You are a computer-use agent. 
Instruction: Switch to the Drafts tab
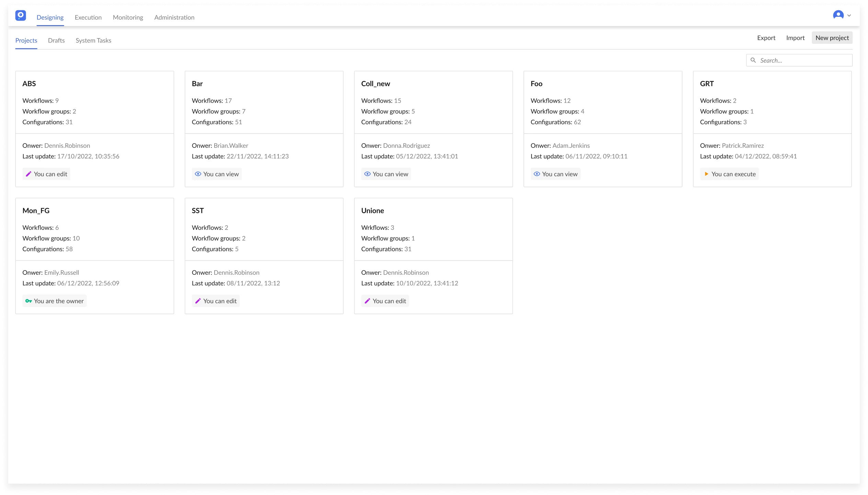click(x=56, y=40)
